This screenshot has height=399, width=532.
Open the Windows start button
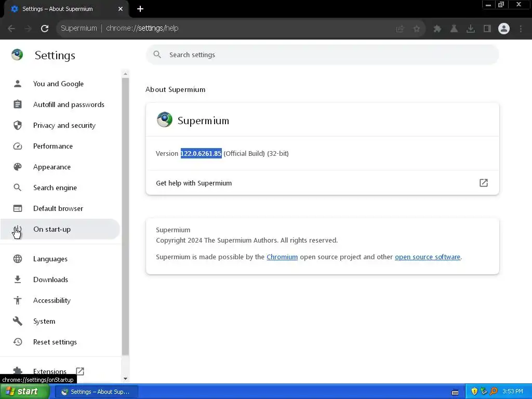pos(24,392)
